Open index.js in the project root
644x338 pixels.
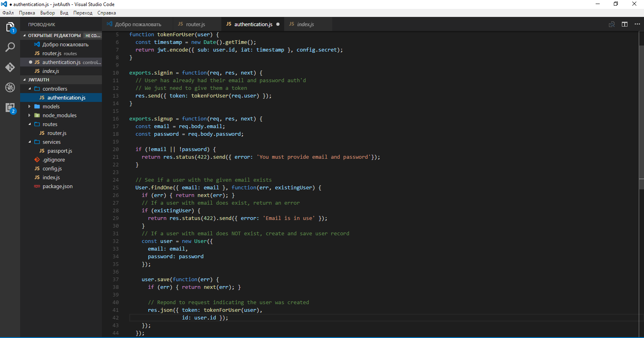(61, 177)
